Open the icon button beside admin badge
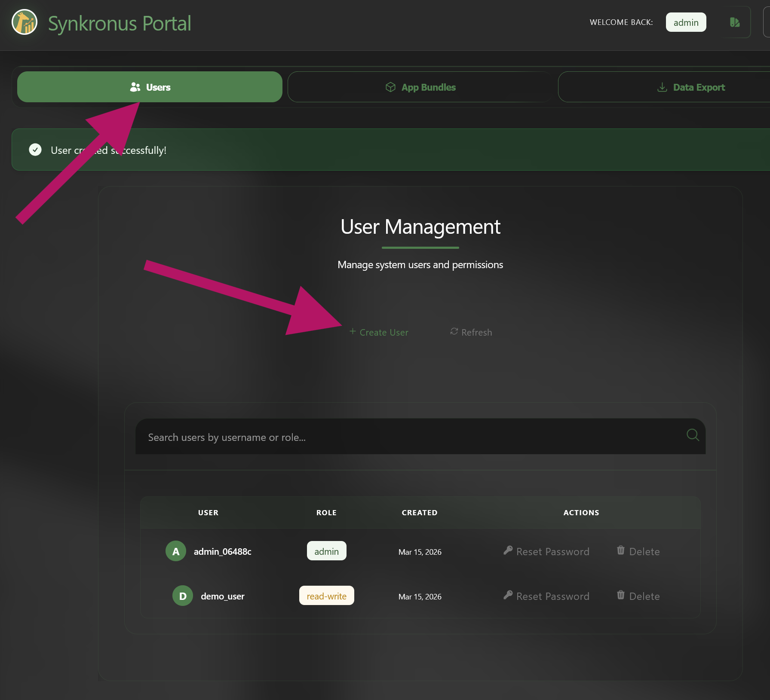Screen dimensions: 770x700 pos(735,22)
